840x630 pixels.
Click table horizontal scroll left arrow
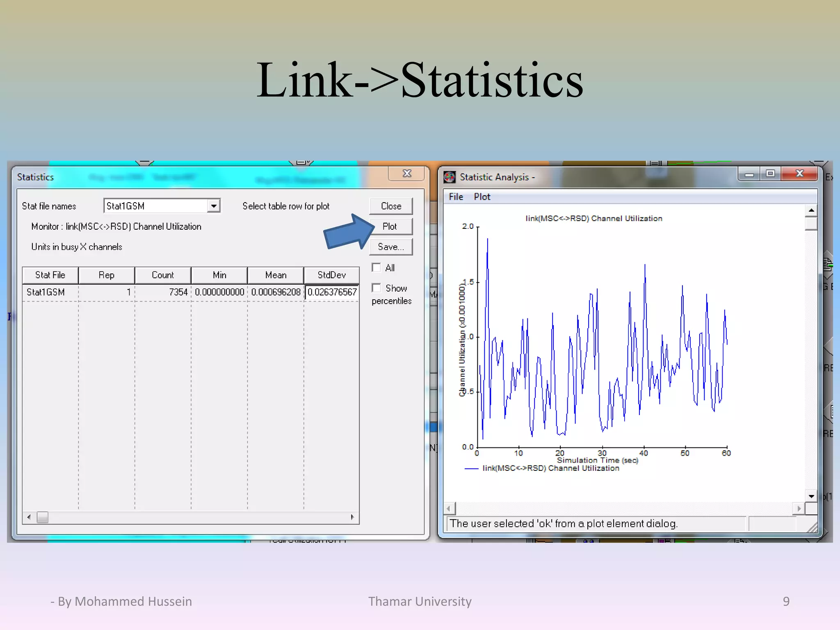pyautogui.click(x=29, y=517)
